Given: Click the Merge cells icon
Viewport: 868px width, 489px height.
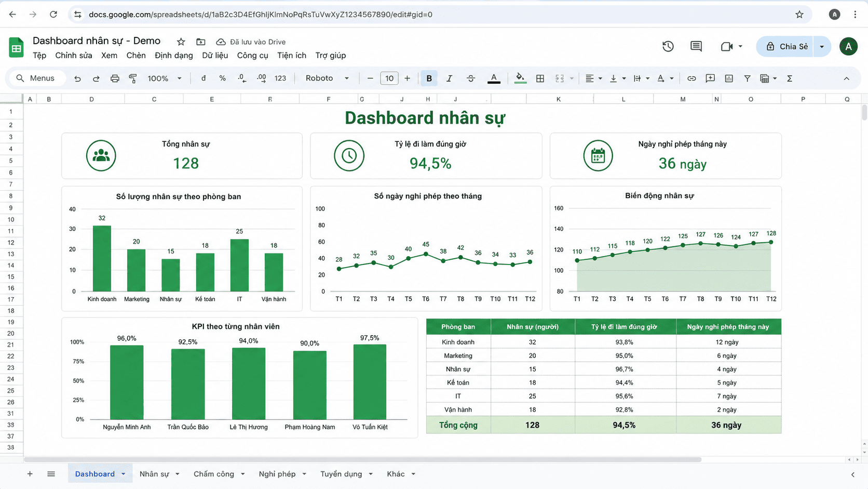Looking at the screenshot, I should (x=560, y=78).
